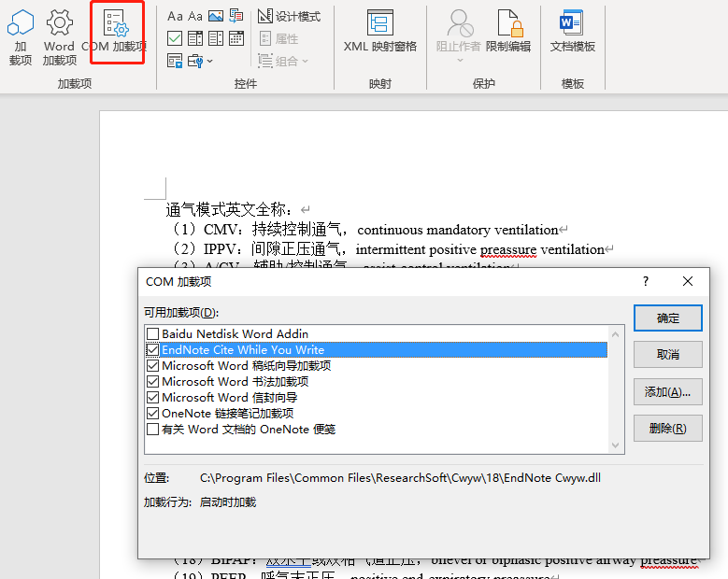Click add-in list scroll up arrow
Image resolution: width=728 pixels, height=579 pixels.
tap(615, 334)
